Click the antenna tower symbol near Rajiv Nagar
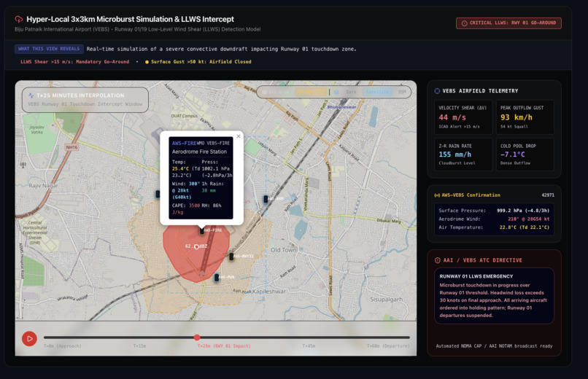 click(23, 165)
